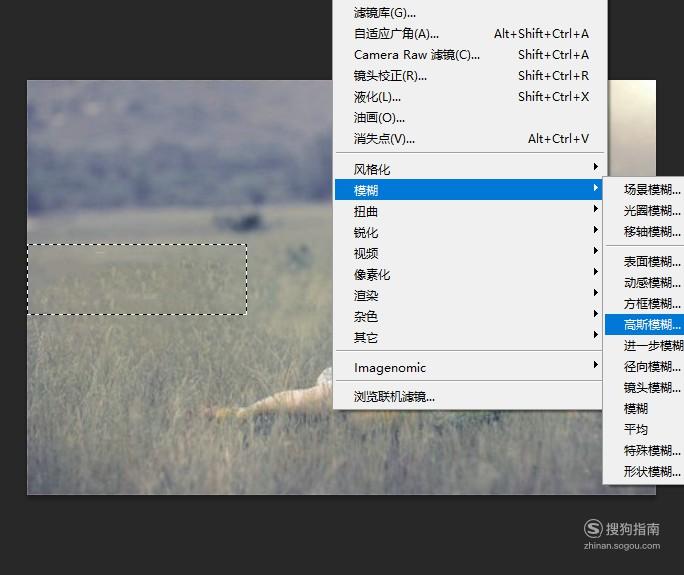This screenshot has height=575, width=684.
Task: Apply the 平均 average blur
Action: click(x=644, y=429)
